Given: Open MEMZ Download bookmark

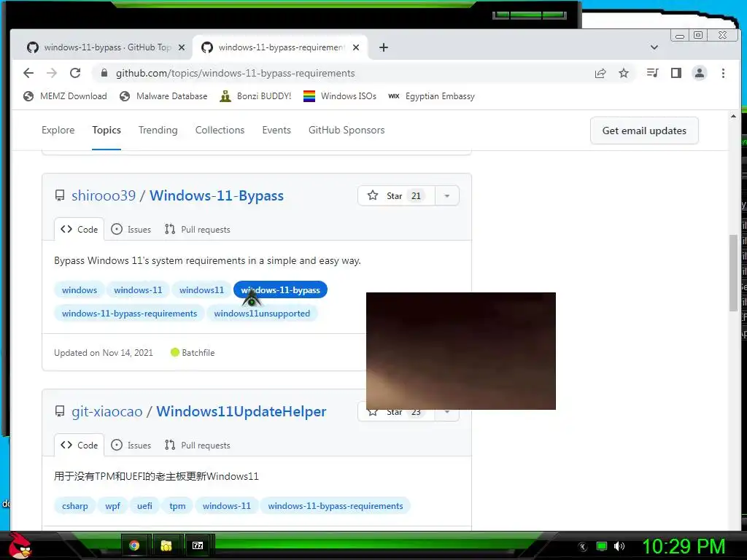Looking at the screenshot, I should click(x=65, y=96).
